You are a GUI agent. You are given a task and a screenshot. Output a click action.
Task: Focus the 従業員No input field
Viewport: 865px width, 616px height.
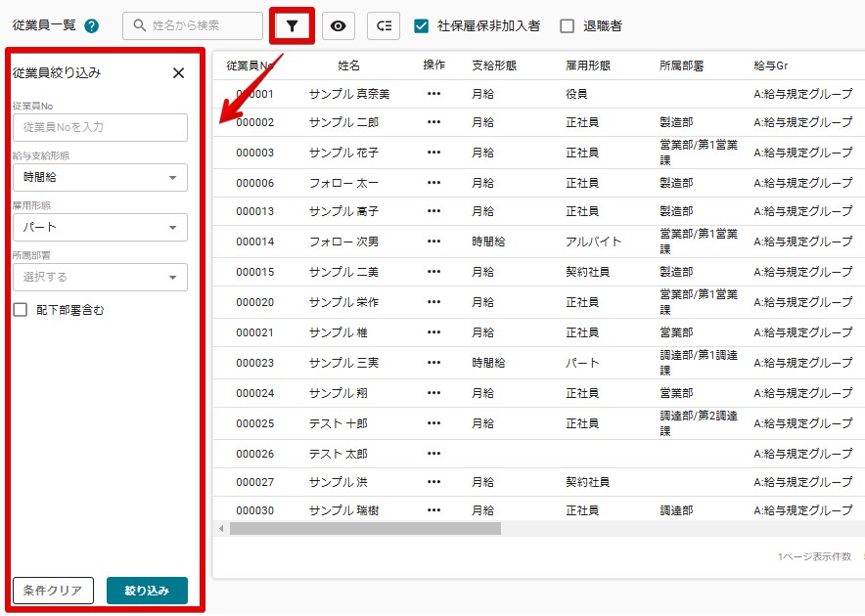100,127
